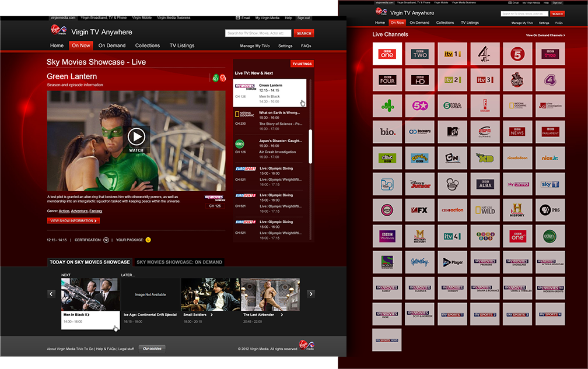Viewport: 588px width, 369px height.
Task: Open The Last Airbender thumbnail
Action: coord(271,294)
